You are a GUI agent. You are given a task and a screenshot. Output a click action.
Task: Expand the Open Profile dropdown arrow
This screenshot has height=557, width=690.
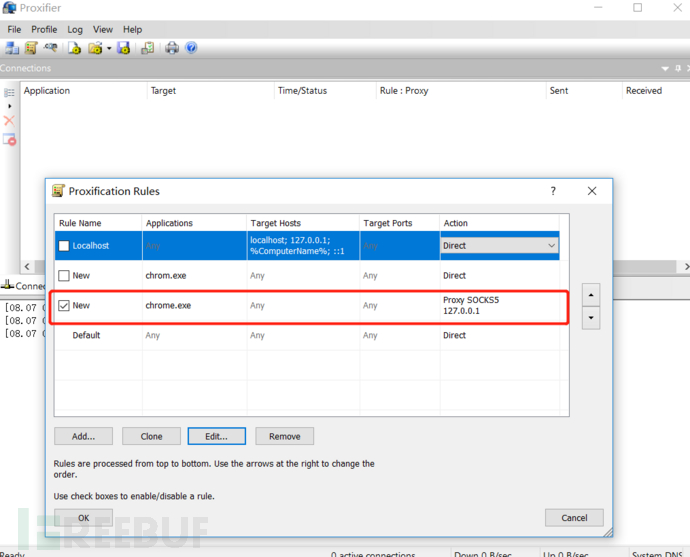tap(109, 48)
